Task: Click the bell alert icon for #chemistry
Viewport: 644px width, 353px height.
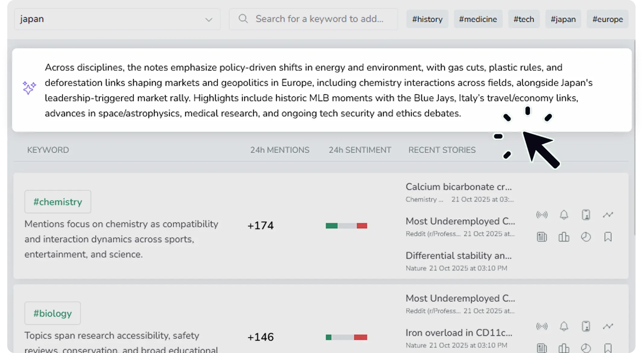Action: pos(564,215)
